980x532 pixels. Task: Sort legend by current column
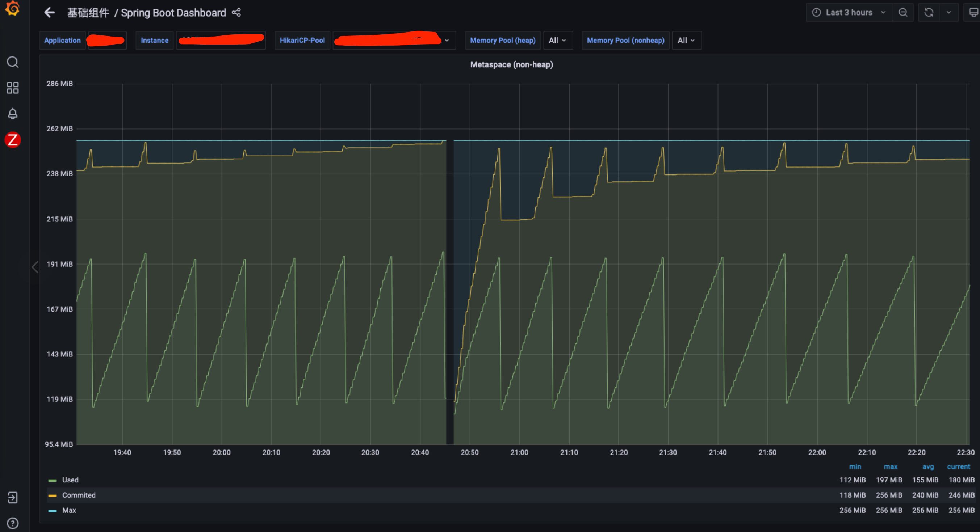coord(958,466)
